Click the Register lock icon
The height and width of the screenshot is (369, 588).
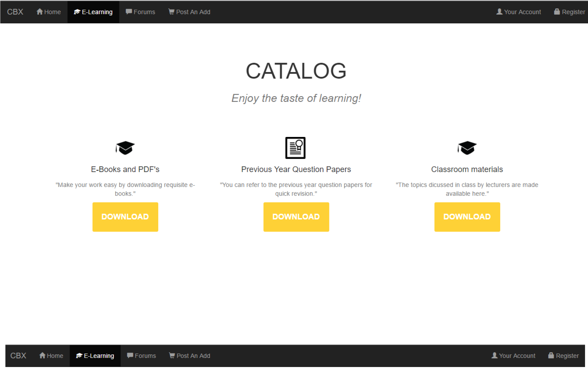tap(557, 12)
